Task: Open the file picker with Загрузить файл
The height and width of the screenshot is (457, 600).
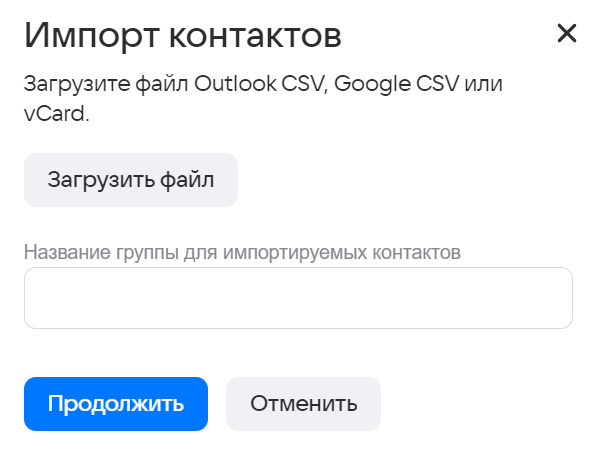Action: click(x=131, y=180)
